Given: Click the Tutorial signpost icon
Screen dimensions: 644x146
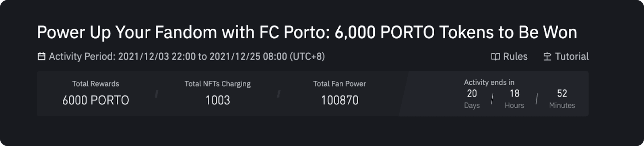Looking at the screenshot, I should tap(547, 56).
